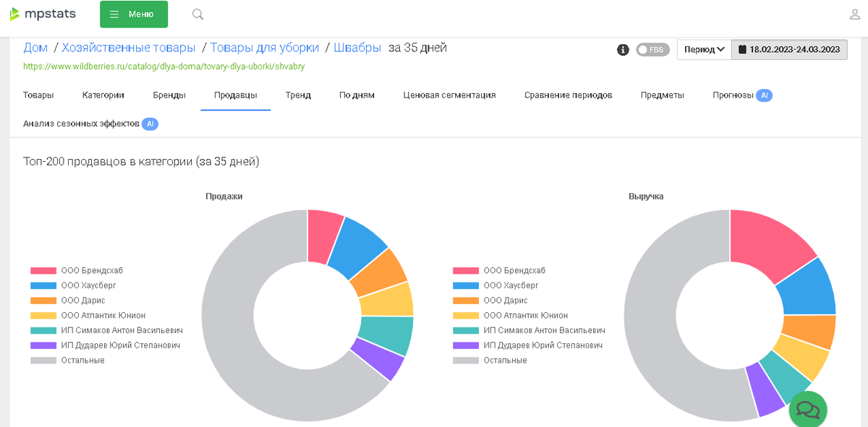Open the Тренд tab
868x427 pixels.
(298, 95)
